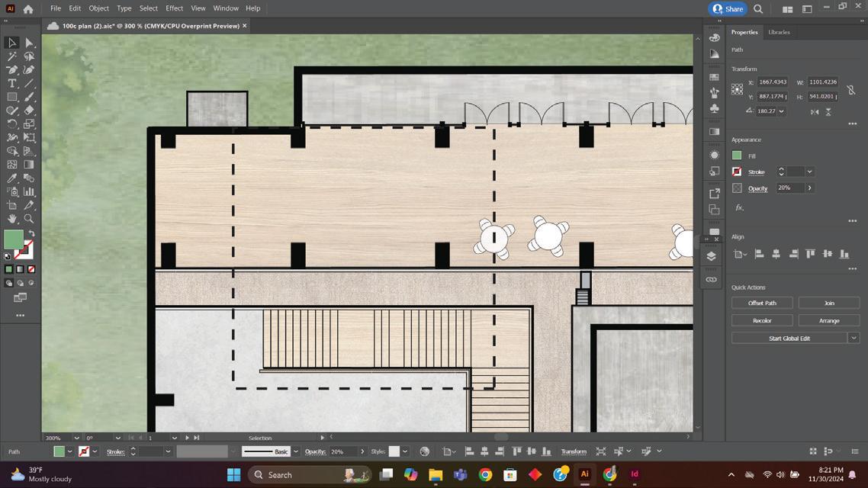Select the Direct Selection tool

(x=29, y=43)
